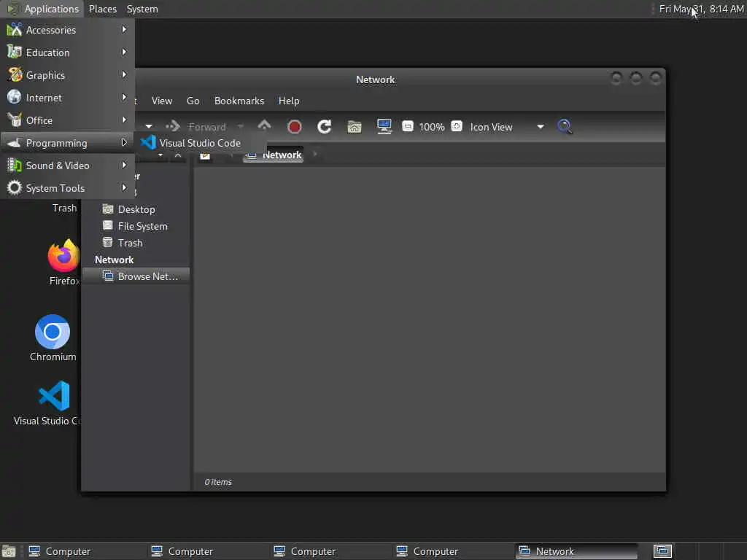Click the workspace switcher in bottom panel
747x560 pixels.
click(x=662, y=551)
